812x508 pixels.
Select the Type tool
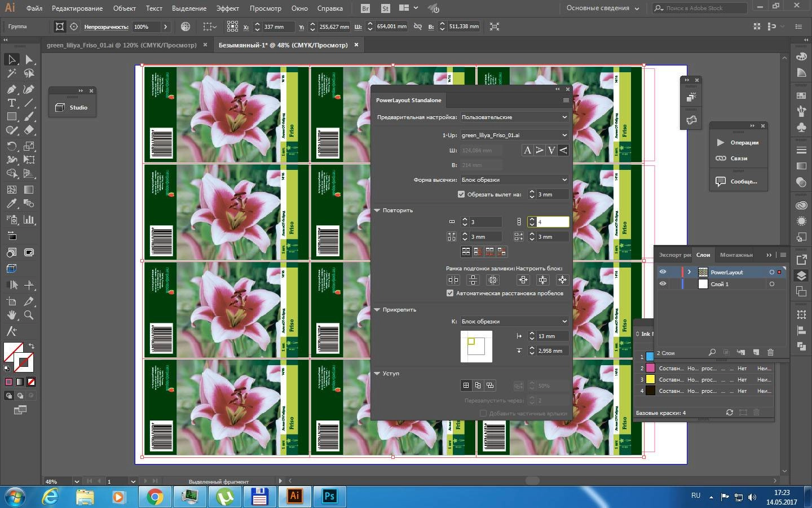[x=11, y=103]
